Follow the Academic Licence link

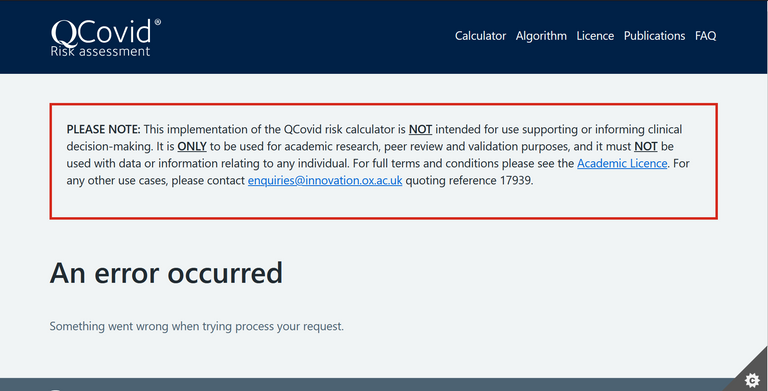coord(622,163)
